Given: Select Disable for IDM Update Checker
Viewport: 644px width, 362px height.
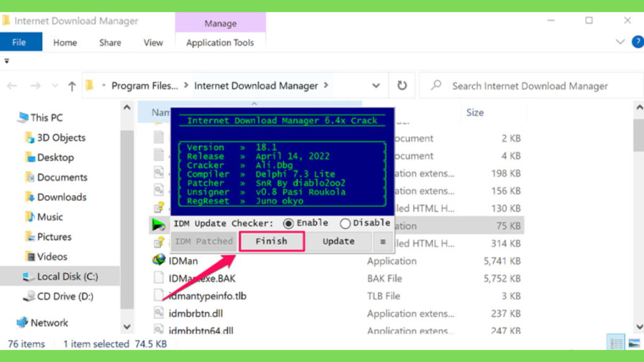Looking at the screenshot, I should (365, 223).
